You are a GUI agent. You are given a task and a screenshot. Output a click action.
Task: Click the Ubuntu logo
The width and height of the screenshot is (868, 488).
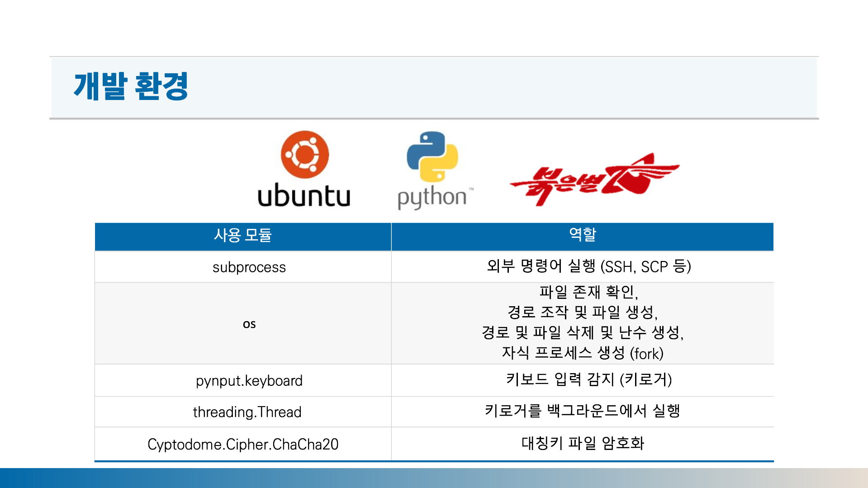tap(304, 169)
